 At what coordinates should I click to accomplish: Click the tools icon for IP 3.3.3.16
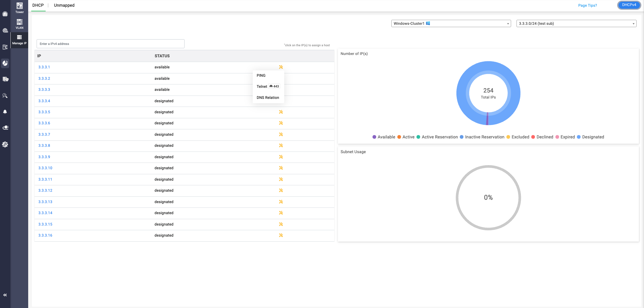coord(281,235)
